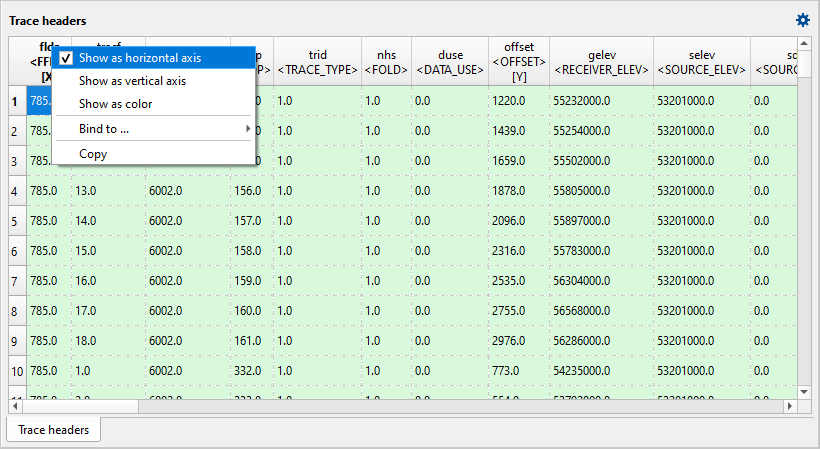Switch to Trace headers tab

click(54, 430)
